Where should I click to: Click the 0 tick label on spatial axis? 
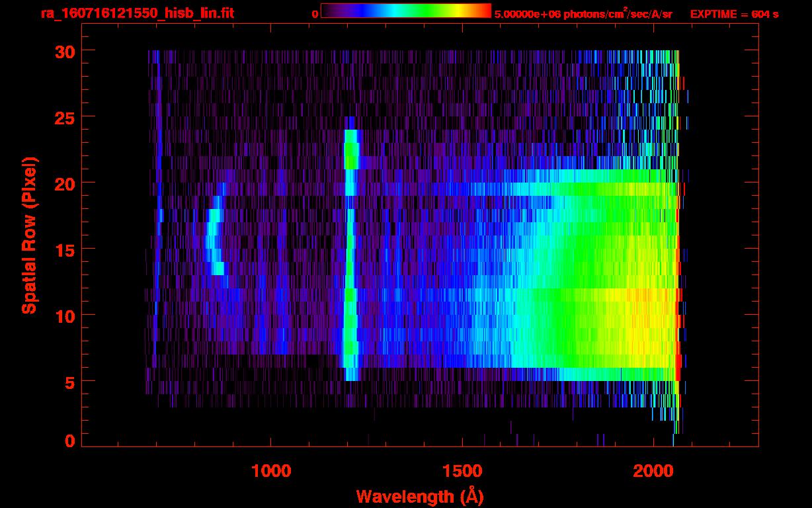pos(68,441)
